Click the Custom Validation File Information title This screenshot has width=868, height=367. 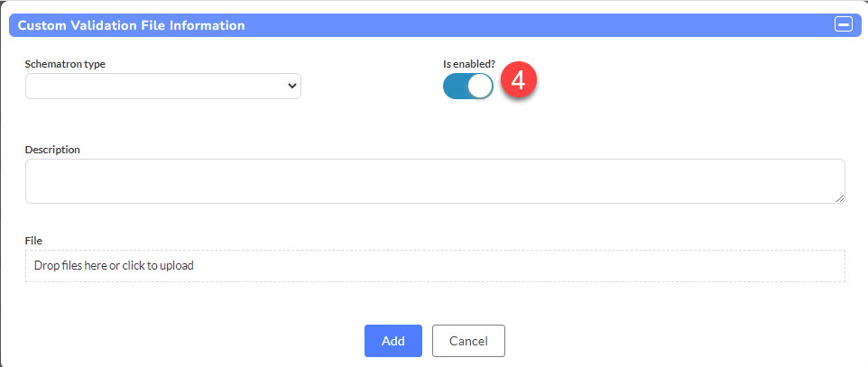point(131,25)
